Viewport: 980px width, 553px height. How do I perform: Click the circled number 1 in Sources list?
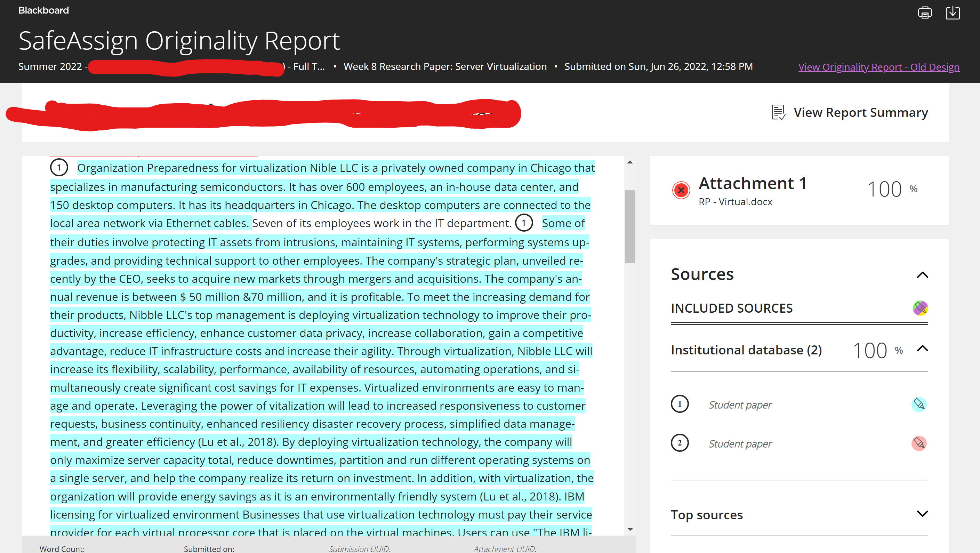tap(680, 404)
